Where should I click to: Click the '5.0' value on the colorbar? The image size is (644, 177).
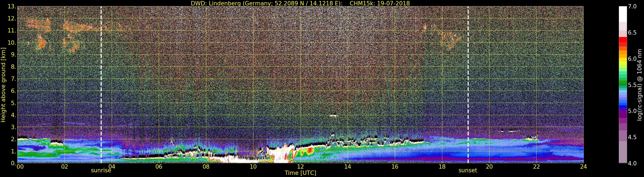632,111
